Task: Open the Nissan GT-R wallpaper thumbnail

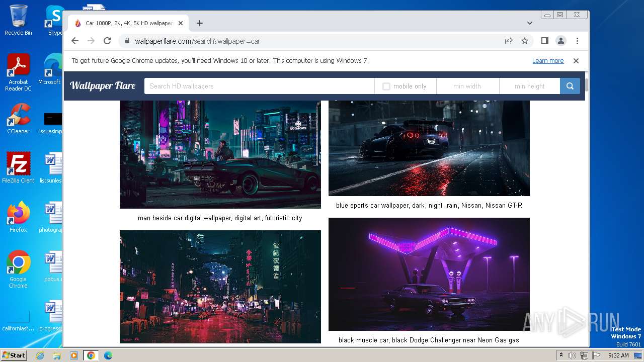Action: click(429, 148)
